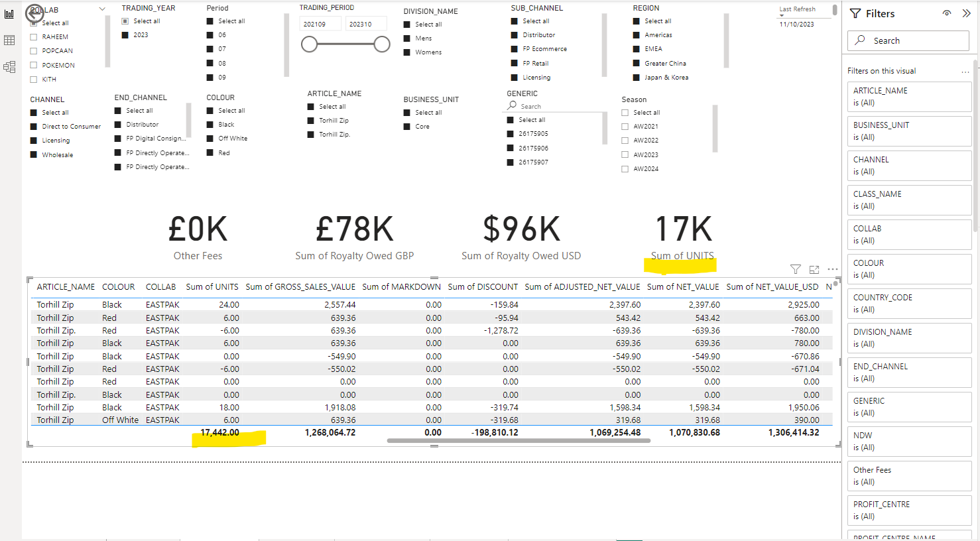This screenshot has height=541, width=980.
Task: Click the ARTICLE_NAME table column header
Action: [66, 287]
